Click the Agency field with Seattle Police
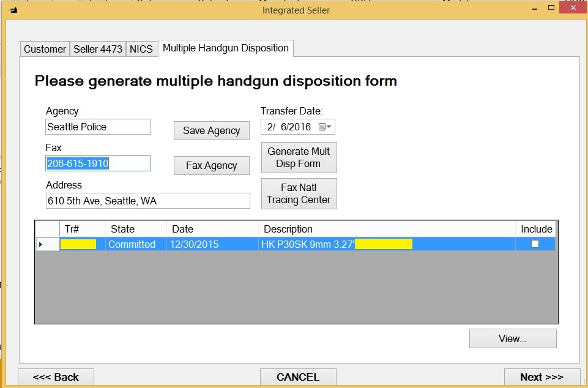The height and width of the screenshot is (388, 588). pos(97,127)
